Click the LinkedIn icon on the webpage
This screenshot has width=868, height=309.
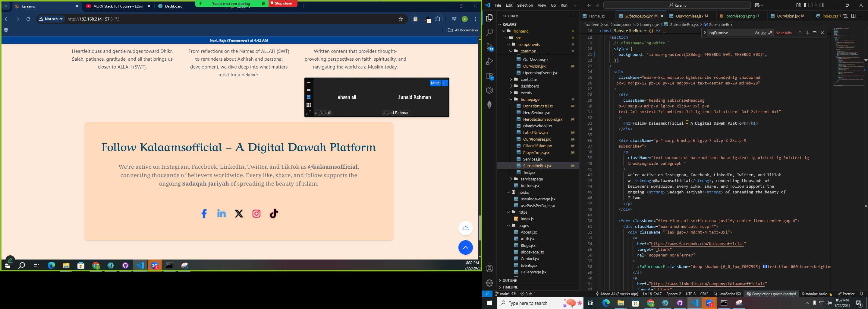[222, 213]
